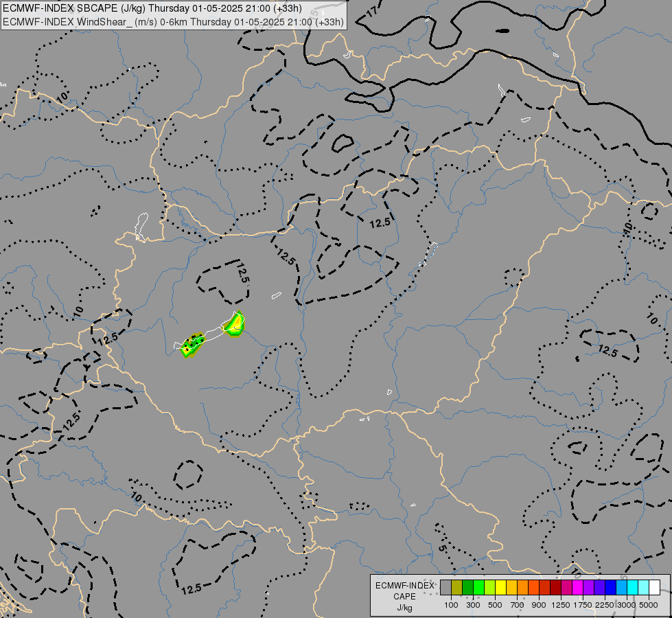The image size is (672, 618).
Task: Click the ECMWF-INDEX label inside the legend
Action: coord(404,586)
